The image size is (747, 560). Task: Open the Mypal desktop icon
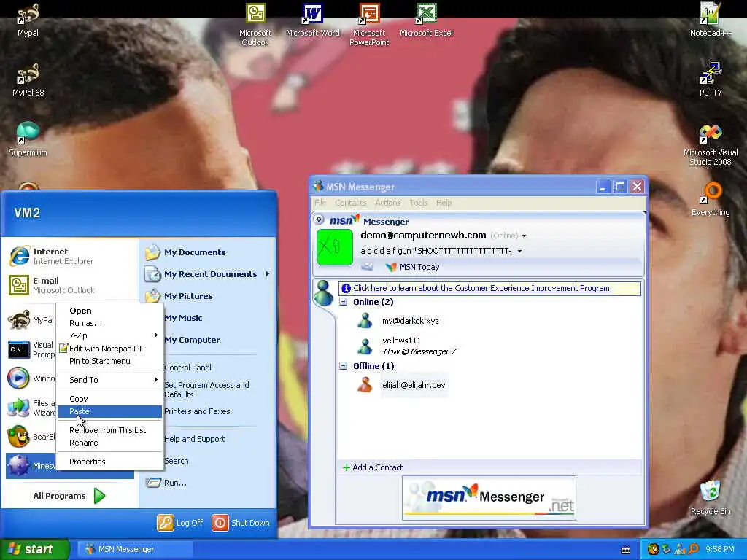pos(28,19)
